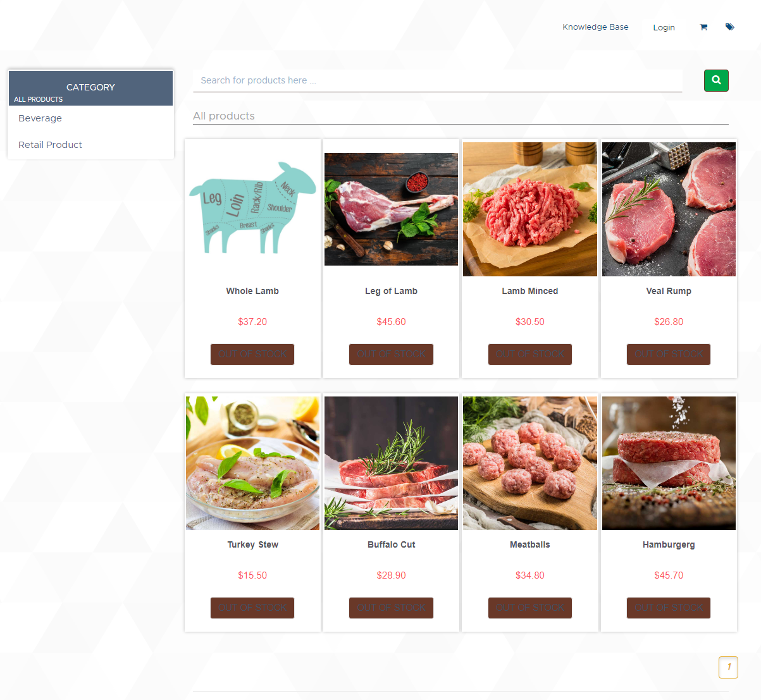Click ALL PRODUCTS under Category header

coord(39,99)
